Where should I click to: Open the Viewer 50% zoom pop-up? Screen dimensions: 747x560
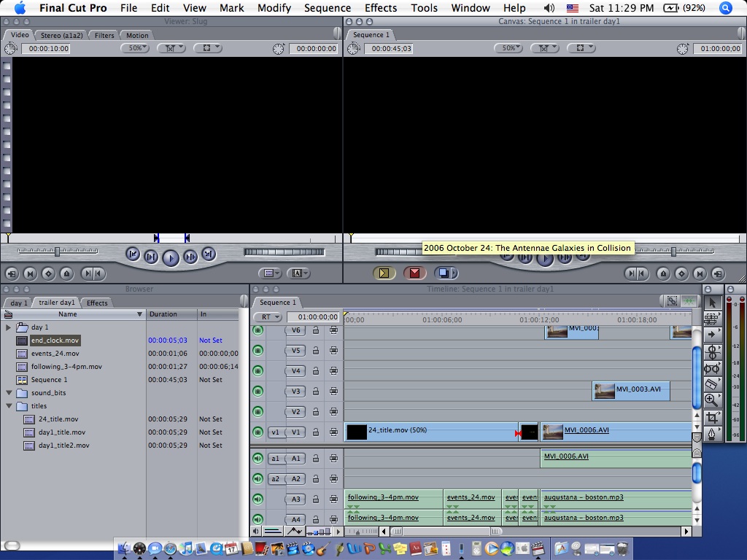click(x=135, y=48)
